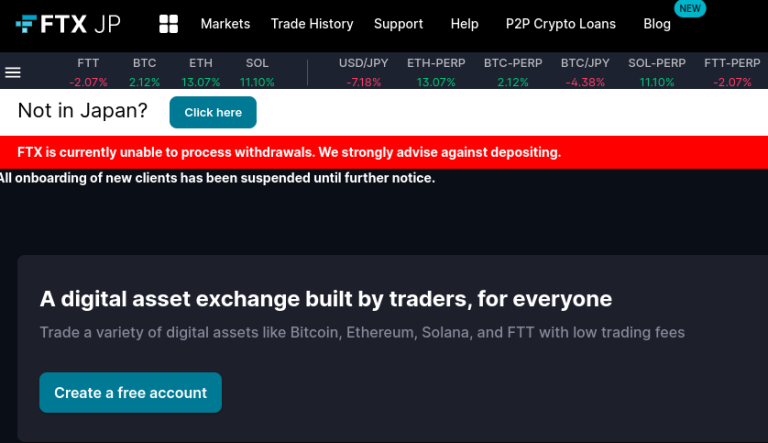Select the BTC ticker
Viewport: 768px width, 443px height.
[144, 72]
